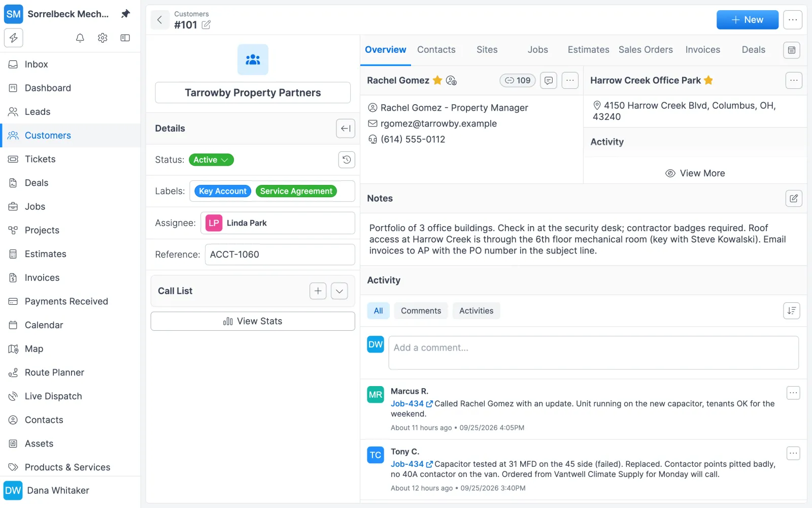812x508 pixels.
Task: Open the notifications bell
Action: (x=80, y=38)
